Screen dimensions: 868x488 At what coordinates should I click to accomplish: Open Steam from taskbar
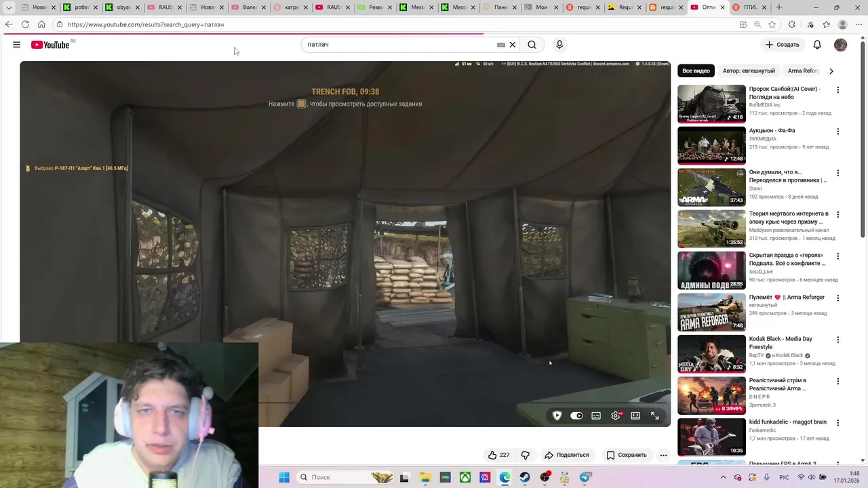[x=525, y=477]
